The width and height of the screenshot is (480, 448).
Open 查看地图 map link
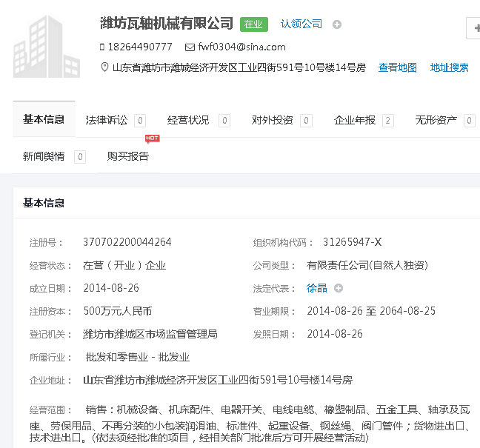(x=398, y=67)
